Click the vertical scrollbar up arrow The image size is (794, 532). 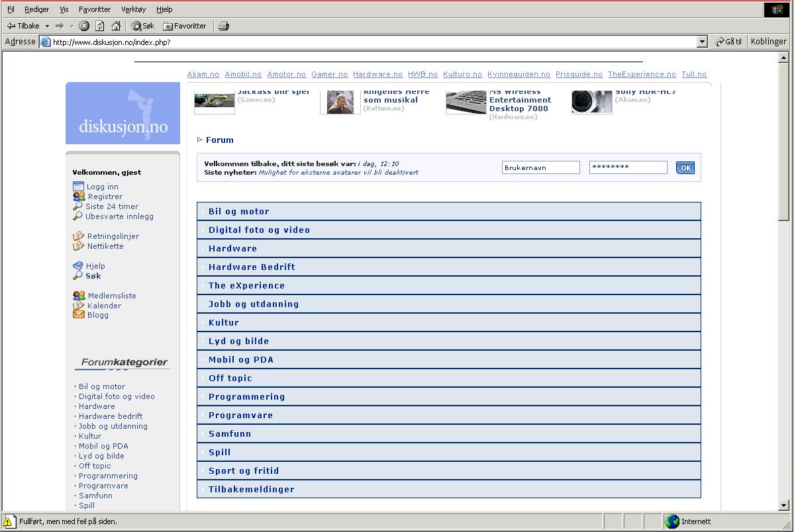pos(783,58)
